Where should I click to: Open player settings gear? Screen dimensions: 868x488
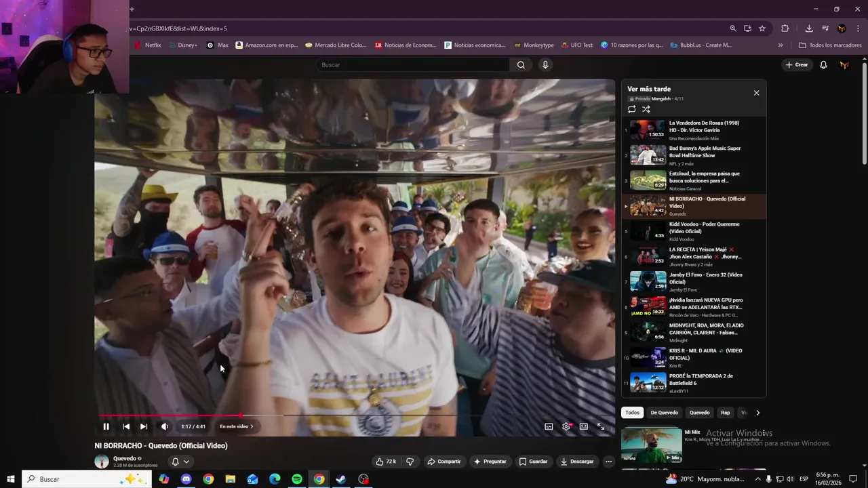[566, 426]
